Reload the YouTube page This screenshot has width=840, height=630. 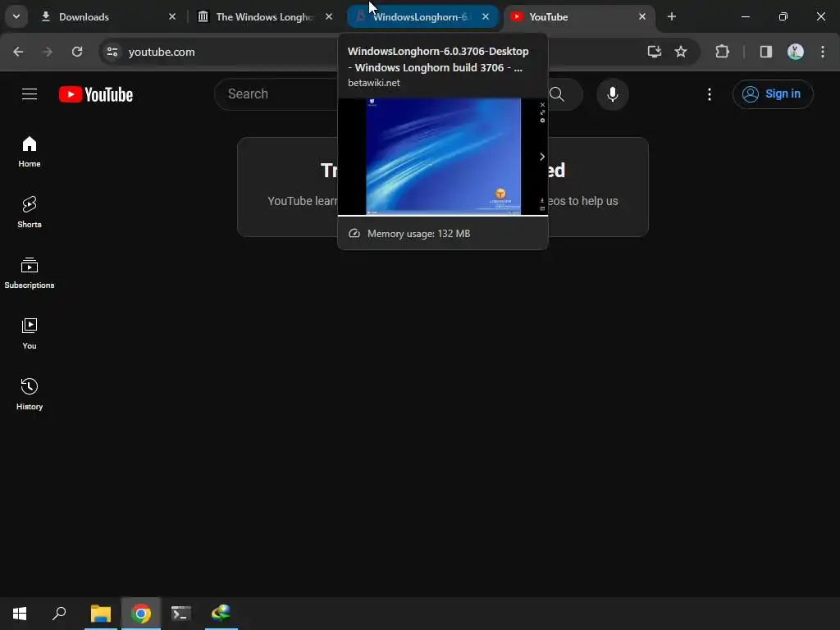(x=77, y=52)
